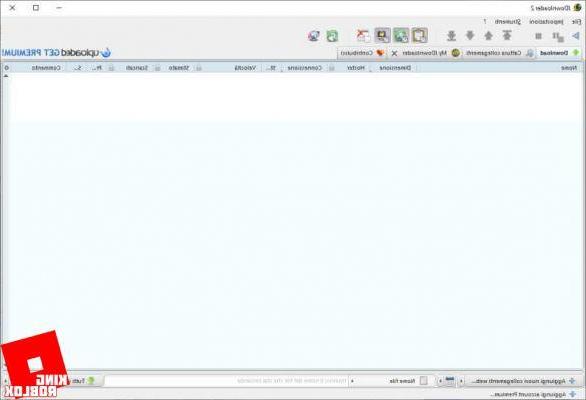This screenshot has width=586, height=400.
Task: Move selection down one position
Action: click(x=470, y=36)
